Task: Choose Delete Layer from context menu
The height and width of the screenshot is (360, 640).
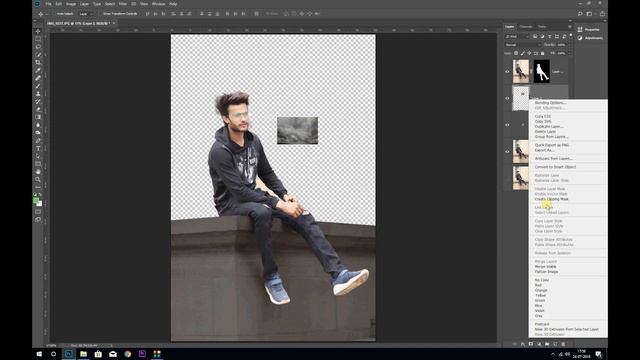Action: [x=545, y=132]
